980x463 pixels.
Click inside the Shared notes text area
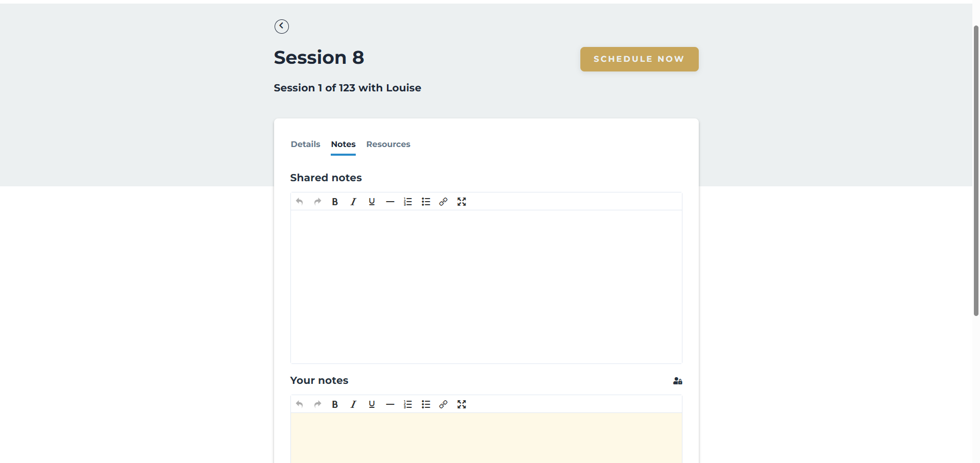pyautogui.click(x=486, y=286)
